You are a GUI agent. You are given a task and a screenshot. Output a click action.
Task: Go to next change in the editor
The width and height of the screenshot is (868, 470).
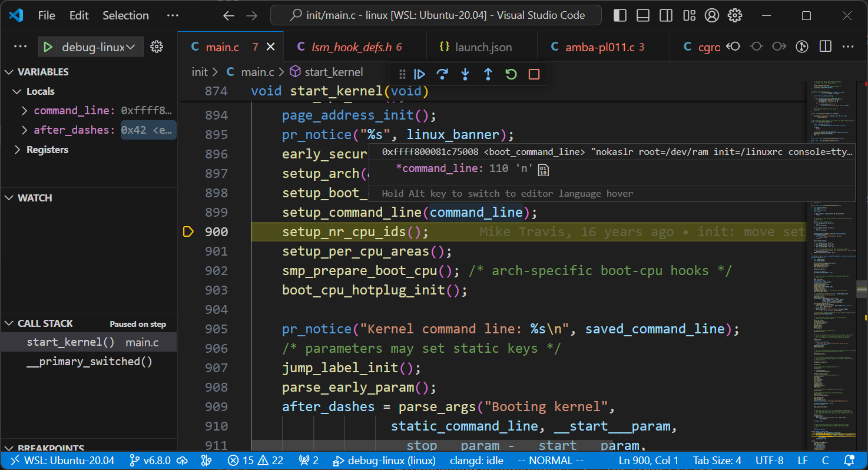779,47
